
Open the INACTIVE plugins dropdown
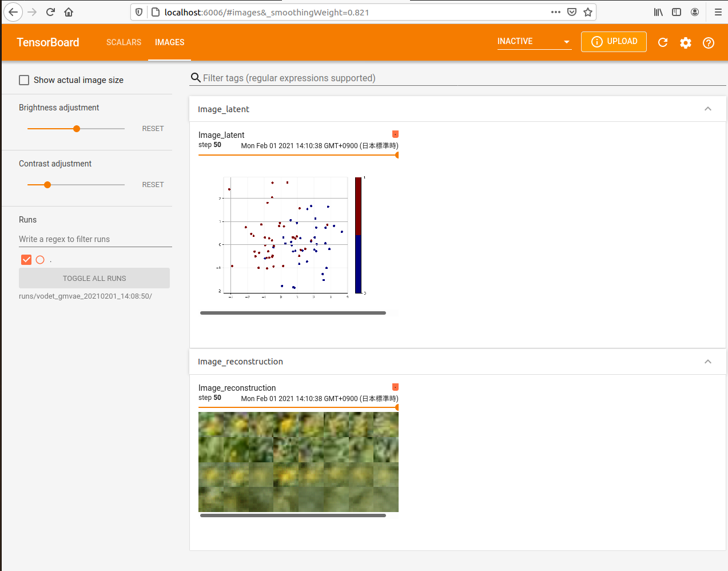click(534, 41)
